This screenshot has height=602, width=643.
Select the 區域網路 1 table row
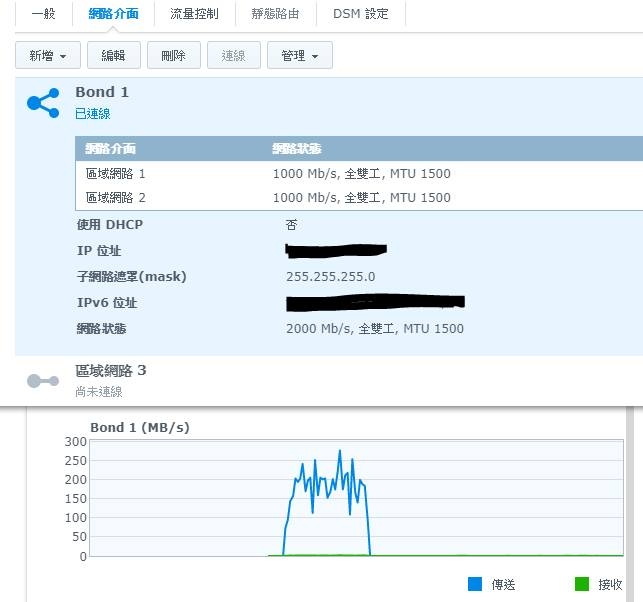359,173
